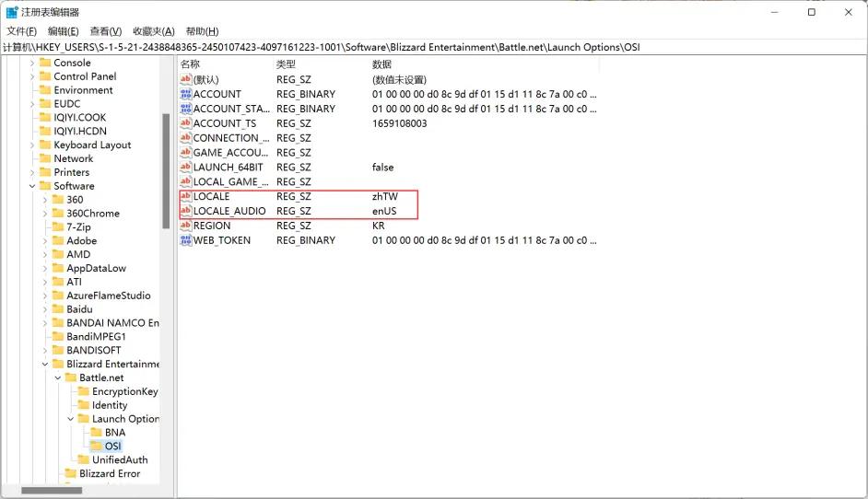This screenshot has width=868, height=499.
Task: Click the REGION string value icon
Action: coord(185,226)
